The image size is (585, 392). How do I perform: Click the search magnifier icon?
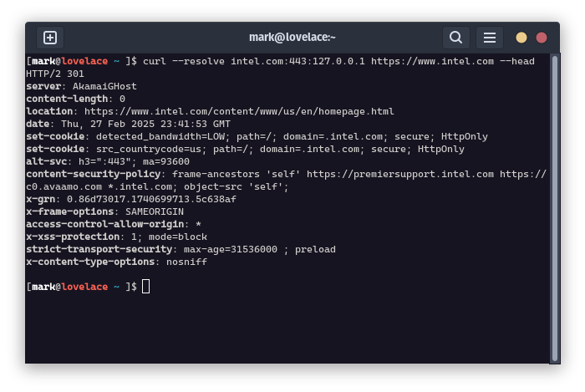click(x=455, y=38)
